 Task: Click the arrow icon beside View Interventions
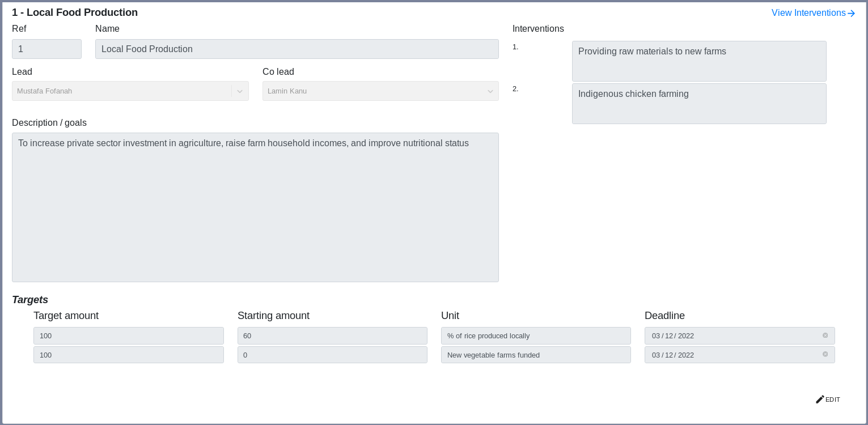[851, 14]
